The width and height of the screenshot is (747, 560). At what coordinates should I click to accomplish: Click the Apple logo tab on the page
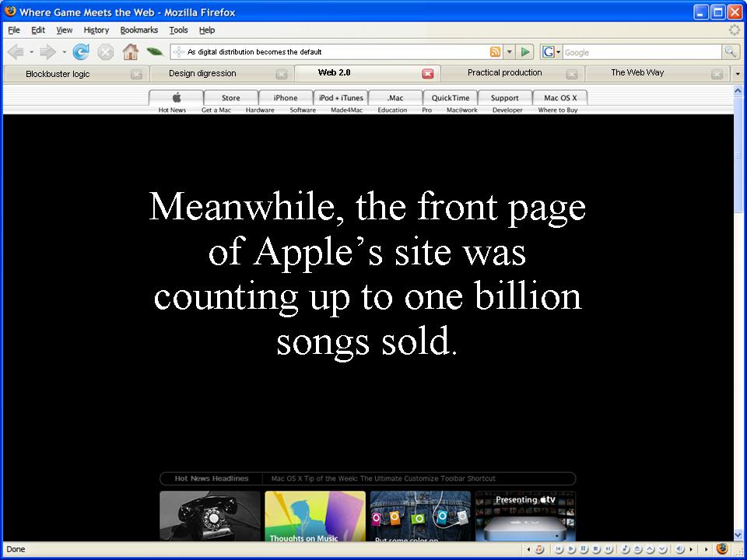pyautogui.click(x=177, y=98)
